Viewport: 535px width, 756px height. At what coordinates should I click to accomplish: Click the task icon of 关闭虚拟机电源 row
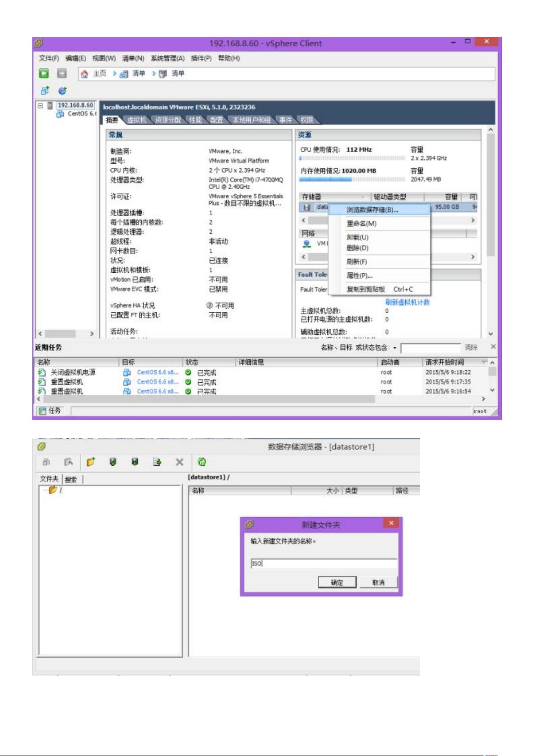pos(42,372)
